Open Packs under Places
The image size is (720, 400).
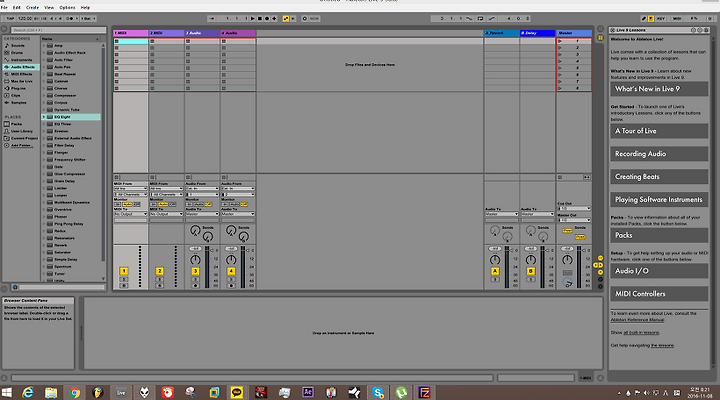coord(17,124)
